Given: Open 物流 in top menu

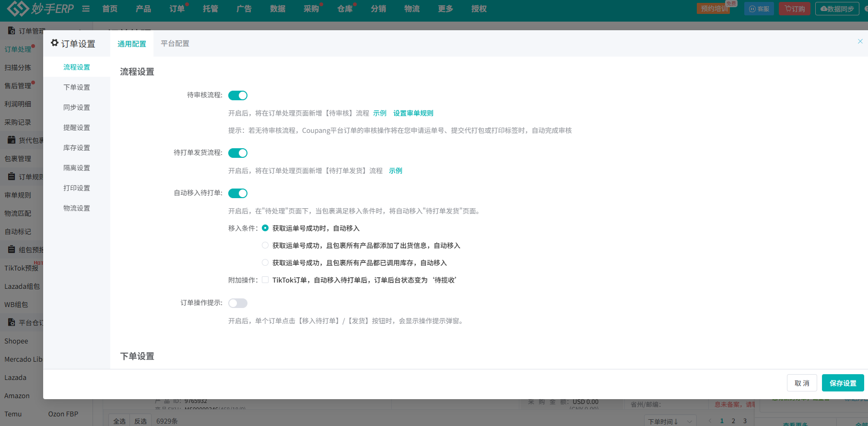Looking at the screenshot, I should [412, 9].
